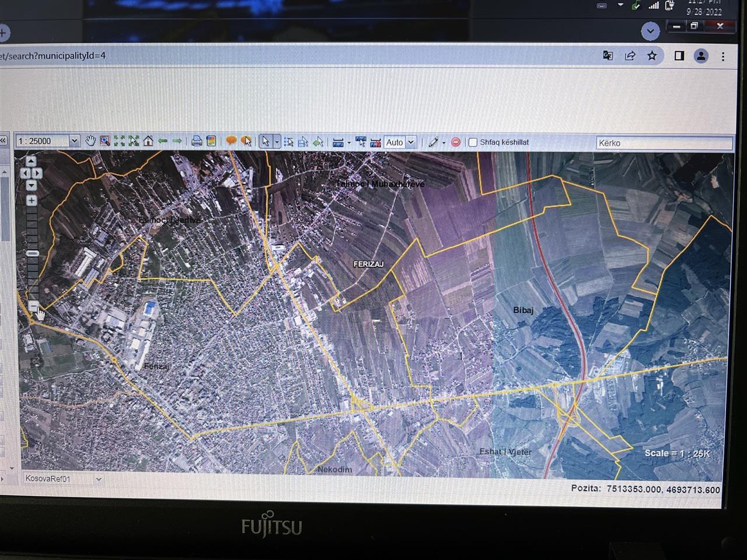Enable the Shfaq këshillat checkbox
This screenshot has width=747, height=560.
point(473,142)
